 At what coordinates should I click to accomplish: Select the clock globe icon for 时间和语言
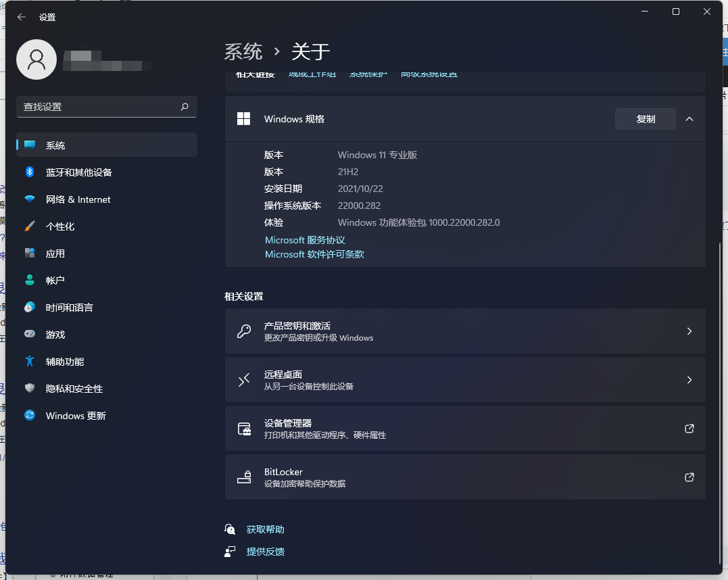point(30,307)
